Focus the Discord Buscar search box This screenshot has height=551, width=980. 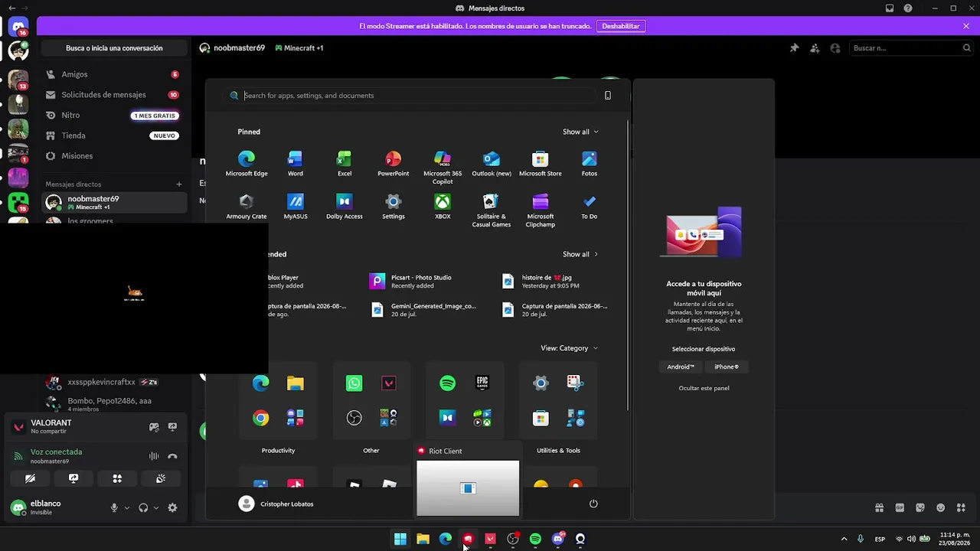coord(910,48)
